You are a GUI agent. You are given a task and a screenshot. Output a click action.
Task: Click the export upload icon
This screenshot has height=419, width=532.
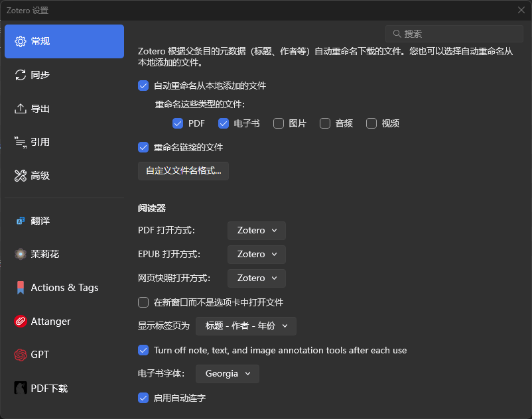[x=21, y=109]
